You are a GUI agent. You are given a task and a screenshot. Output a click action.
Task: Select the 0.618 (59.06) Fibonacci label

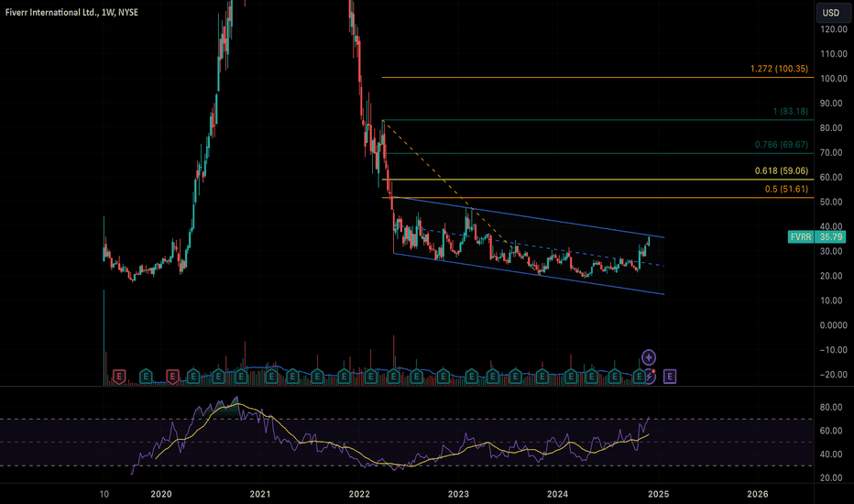coord(781,170)
